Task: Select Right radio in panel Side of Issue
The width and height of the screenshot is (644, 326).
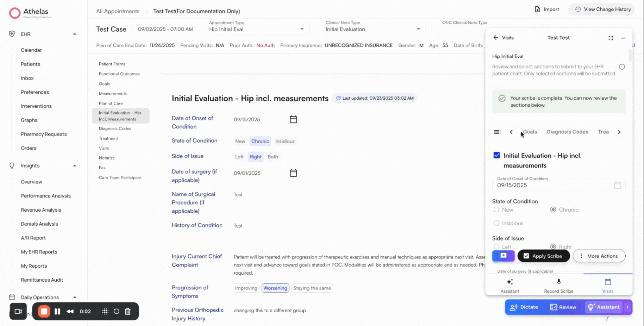Action: [x=553, y=247]
